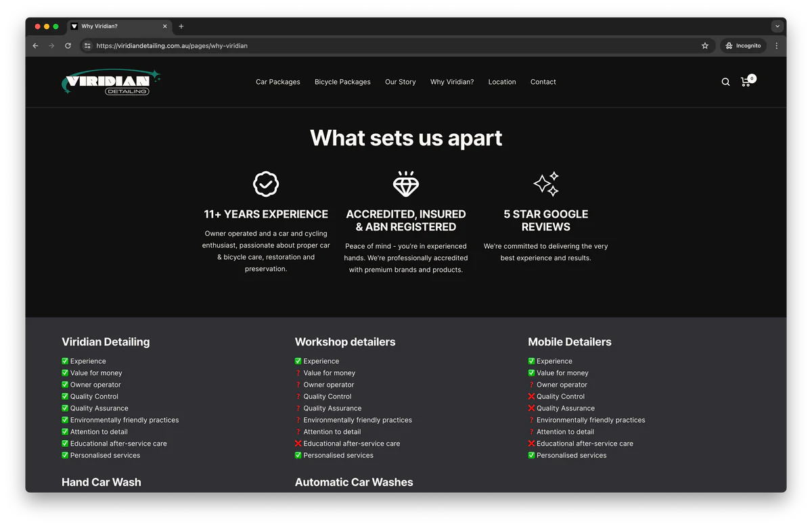Bookmark this page with the star icon
812x526 pixels.
point(705,46)
